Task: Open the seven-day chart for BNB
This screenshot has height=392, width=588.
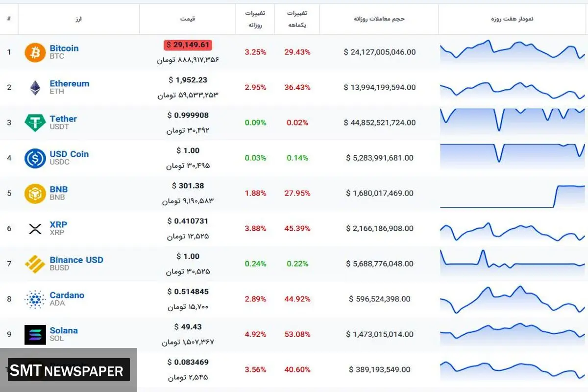Action: click(x=513, y=196)
